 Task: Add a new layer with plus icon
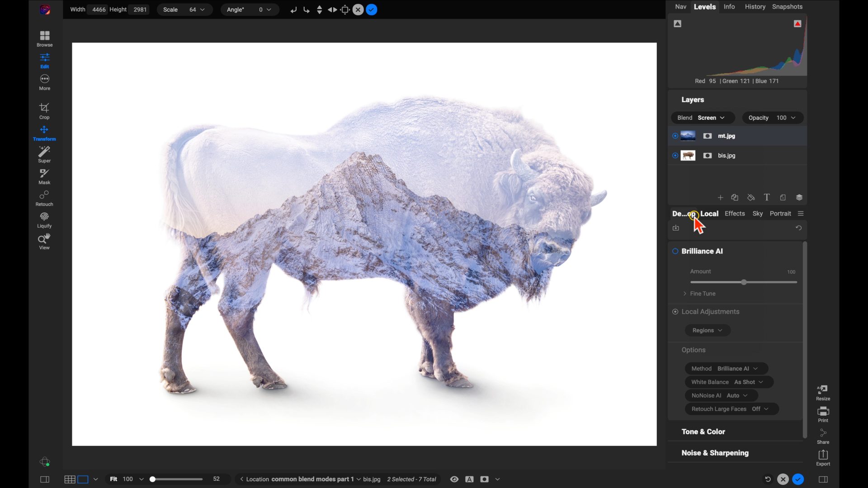coord(721,197)
